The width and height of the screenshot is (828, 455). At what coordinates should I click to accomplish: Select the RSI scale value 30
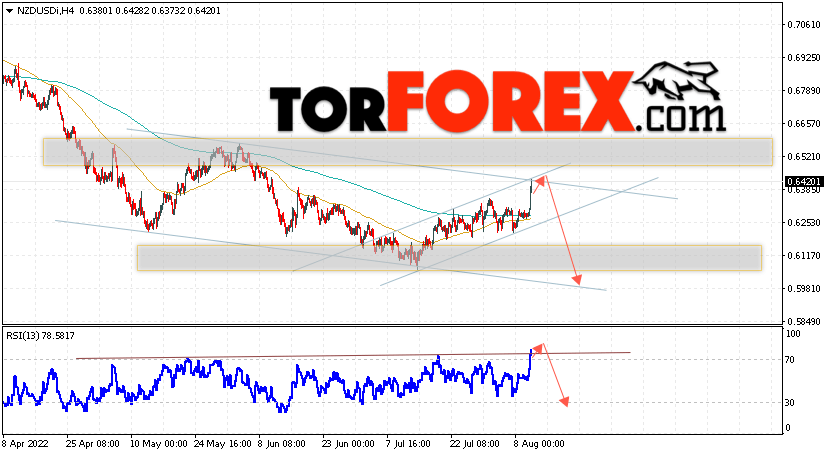[790, 403]
